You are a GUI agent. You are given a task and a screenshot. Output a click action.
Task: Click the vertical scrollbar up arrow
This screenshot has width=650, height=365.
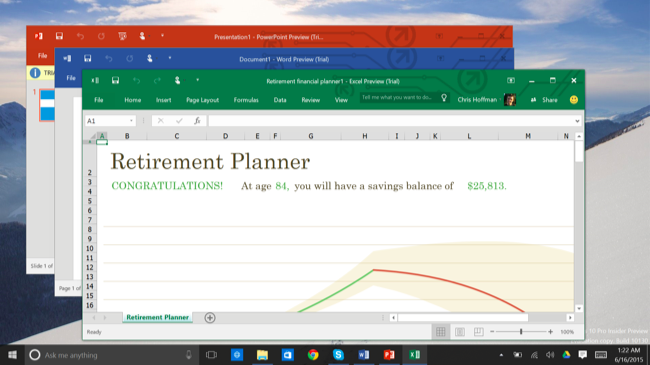[579, 136]
